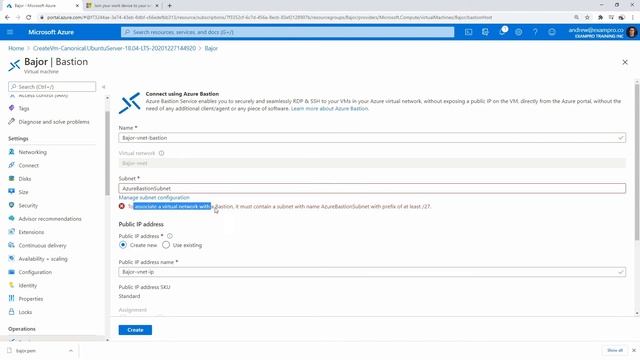Open the notifications bell
Image resolution: width=640 pixels, height=360 pixels.
tap(502, 32)
